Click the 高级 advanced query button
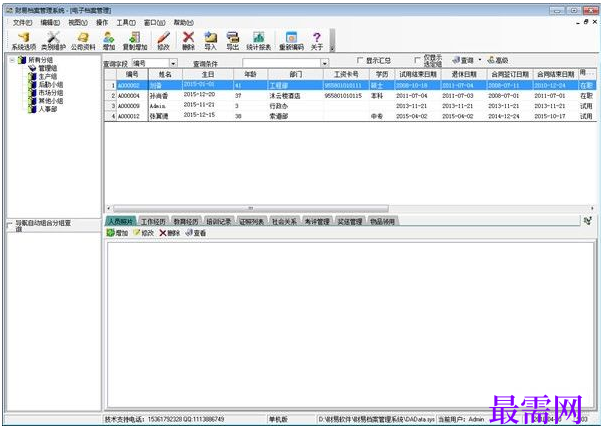 coord(498,60)
